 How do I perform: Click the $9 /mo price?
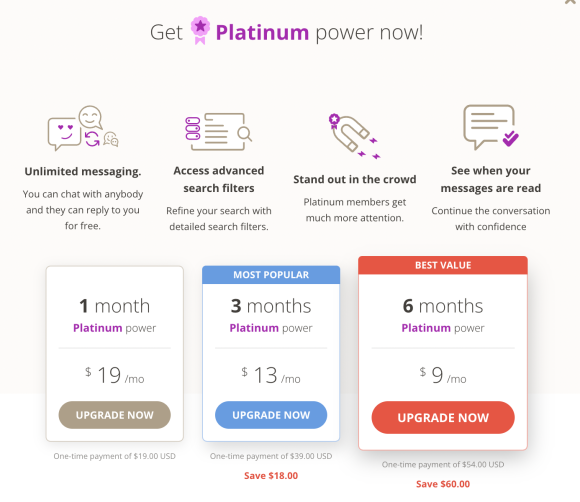pos(443,375)
